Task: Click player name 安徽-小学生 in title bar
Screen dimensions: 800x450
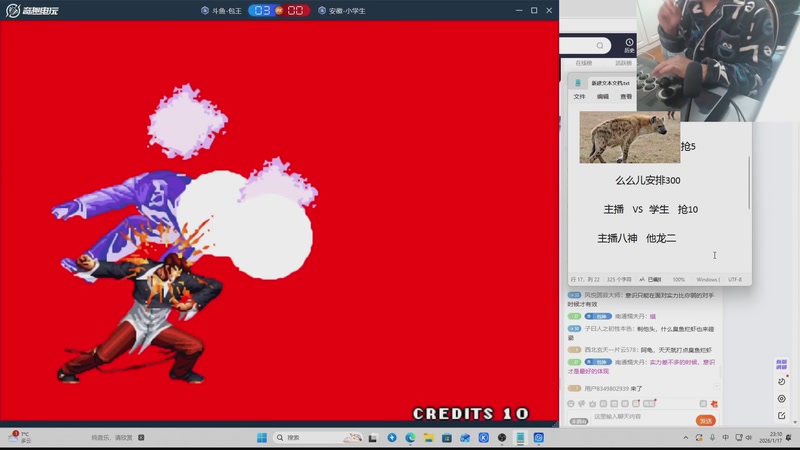Action: pos(347,11)
